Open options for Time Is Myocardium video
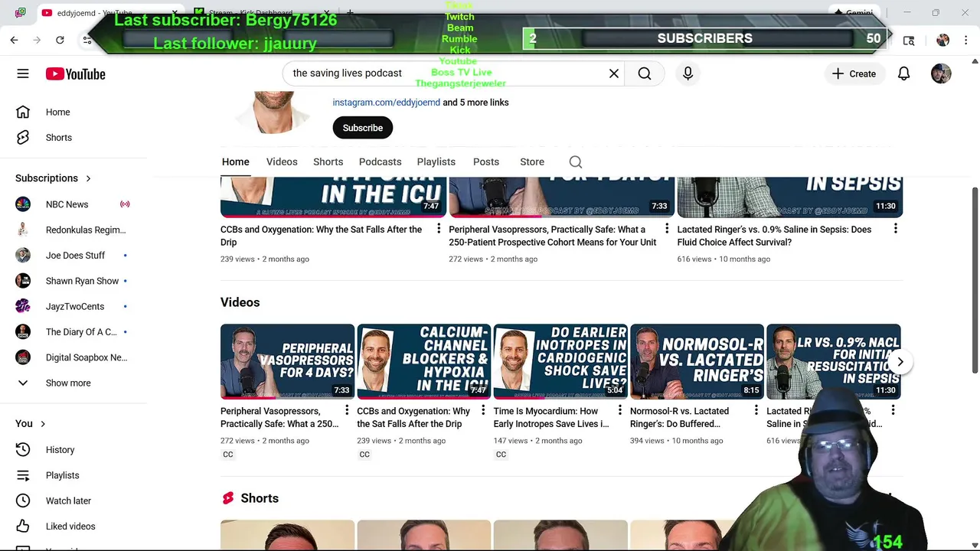Image resolution: width=980 pixels, height=551 pixels. 620,411
